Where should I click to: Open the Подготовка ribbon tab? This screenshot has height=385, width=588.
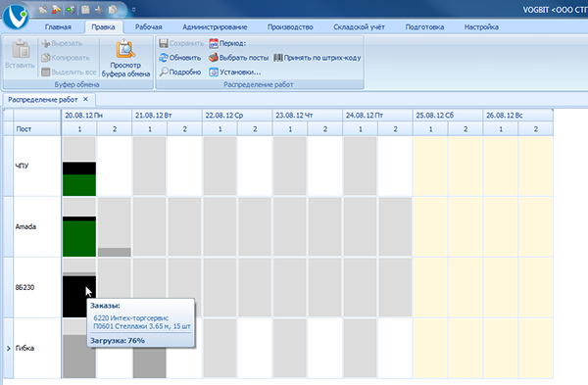point(424,27)
